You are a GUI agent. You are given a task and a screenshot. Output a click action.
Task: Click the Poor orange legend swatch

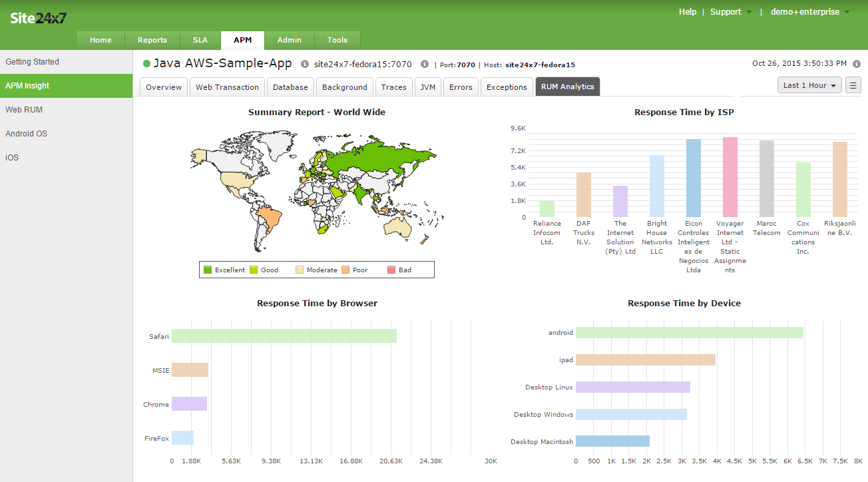click(x=345, y=270)
